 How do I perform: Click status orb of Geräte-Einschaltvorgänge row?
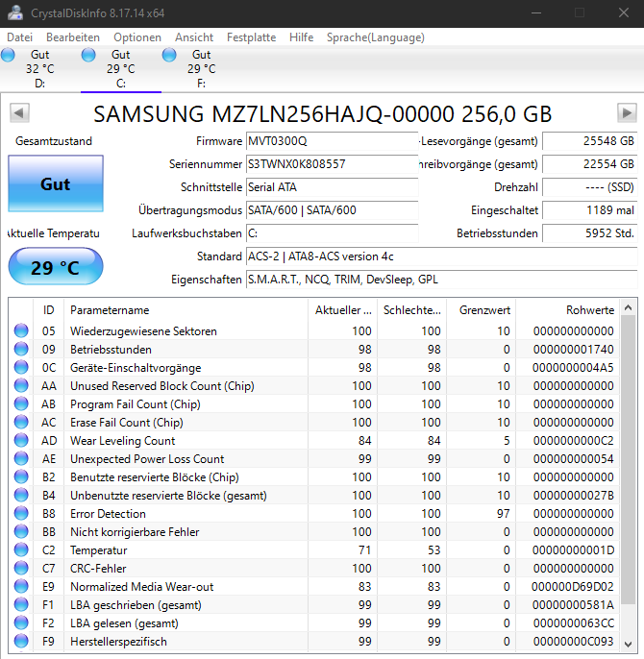click(x=21, y=367)
